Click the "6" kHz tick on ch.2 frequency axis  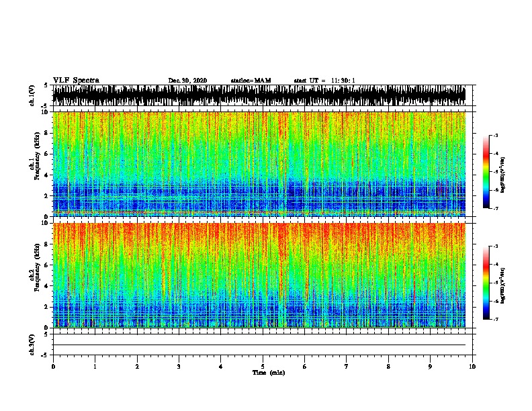pos(46,265)
